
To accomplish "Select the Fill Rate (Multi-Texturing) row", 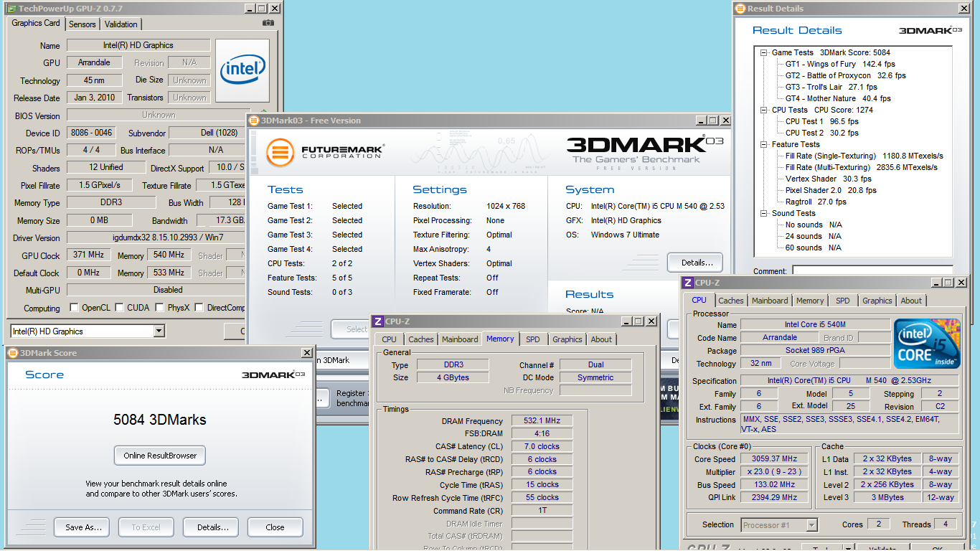I will pyautogui.click(x=861, y=167).
